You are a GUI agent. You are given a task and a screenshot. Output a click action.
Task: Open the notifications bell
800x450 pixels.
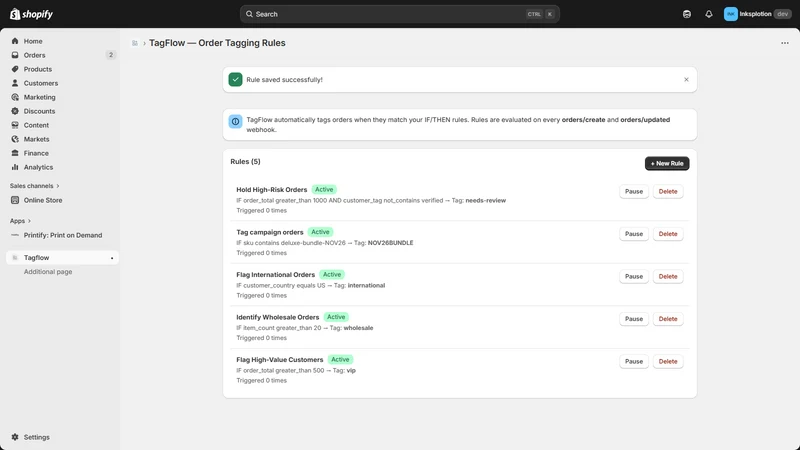(x=709, y=14)
